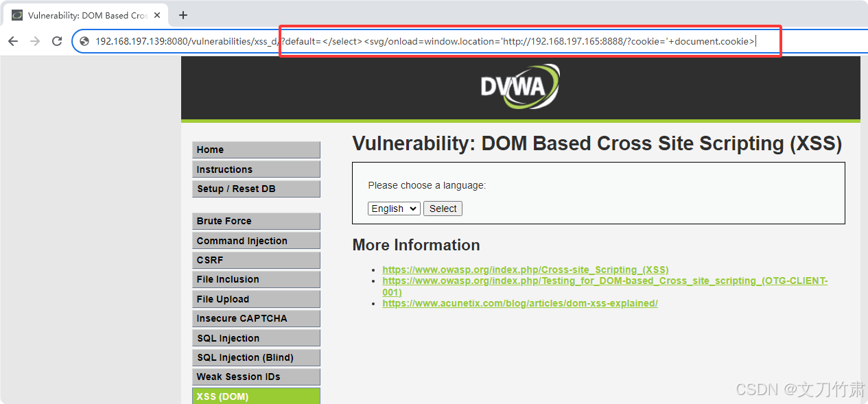Open Setup / Reset DB page
The image size is (868, 404).
(256, 189)
